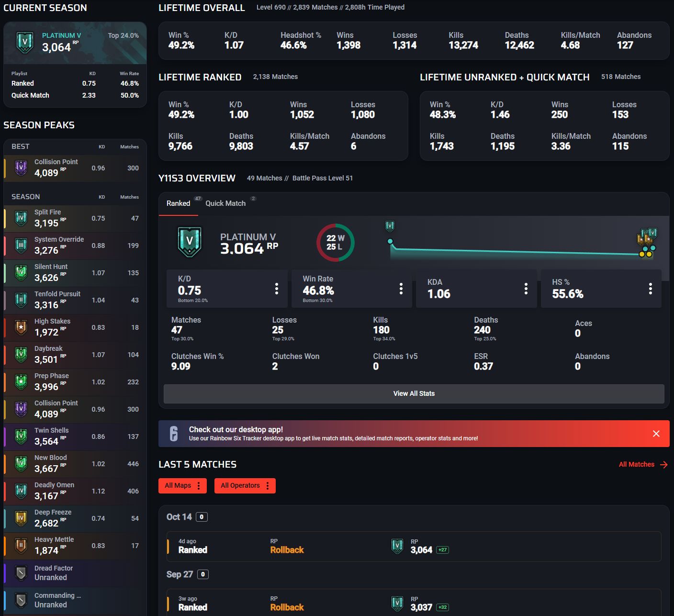Click the rank badge beside Split Fire season
Image resolution: width=674 pixels, height=616 pixels.
(21, 218)
